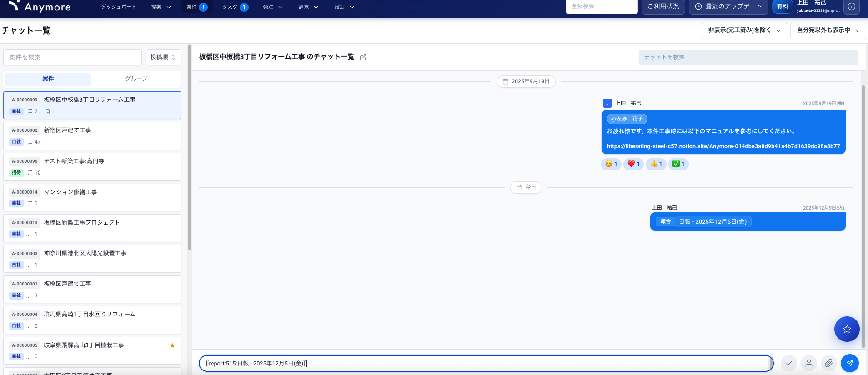Click the checkmark icon beside message input
The image size is (868, 375).
tap(789, 363)
